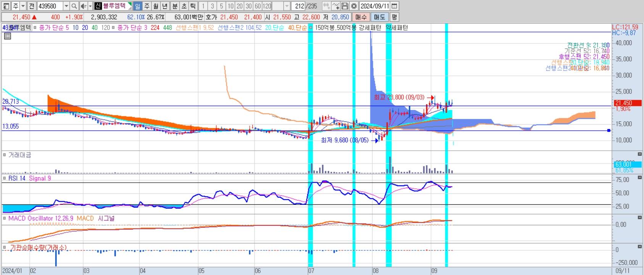Open the chart settings gear
Image resolution: width=644 pixels, height=275 pixels.
[354, 6]
